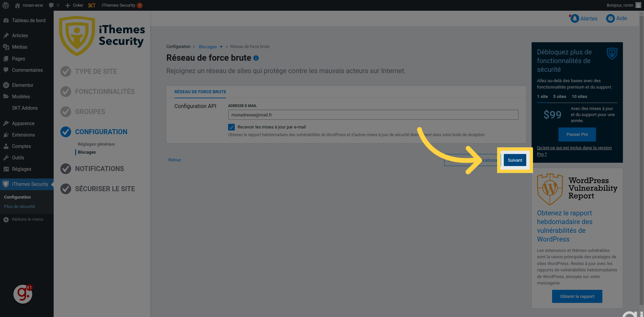Click the Réglages sliders icon
This screenshot has height=317, width=644.
(x=6, y=169)
